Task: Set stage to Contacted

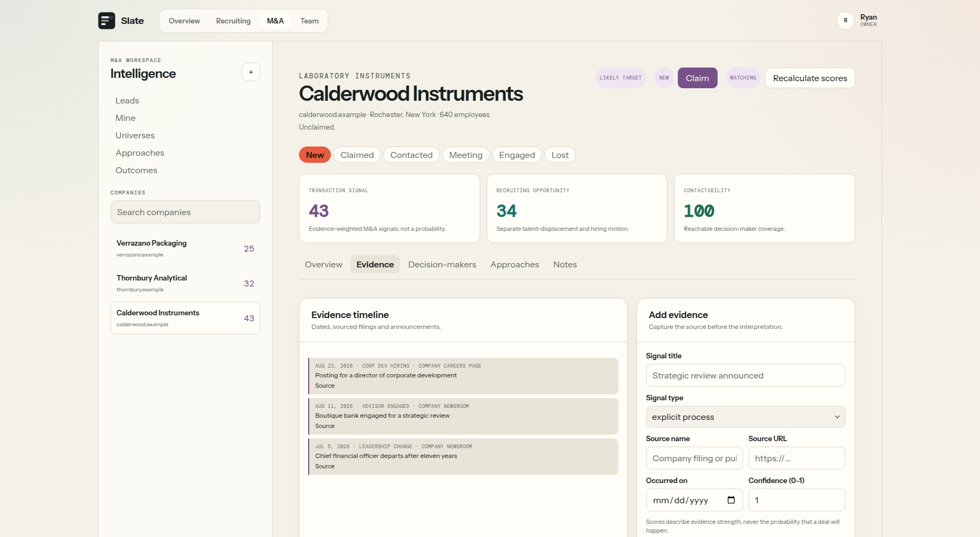Action: 412,155
